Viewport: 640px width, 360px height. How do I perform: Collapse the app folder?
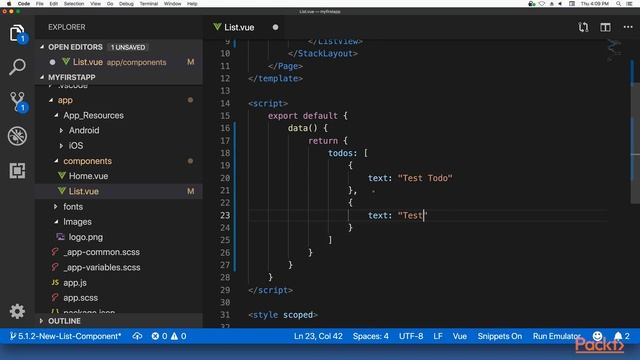coord(51,100)
